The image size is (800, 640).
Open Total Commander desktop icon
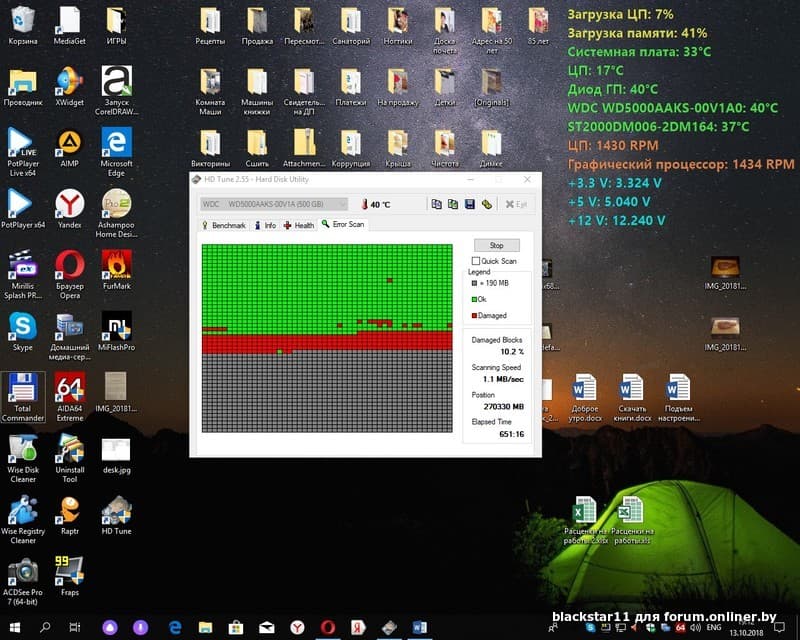pos(22,390)
